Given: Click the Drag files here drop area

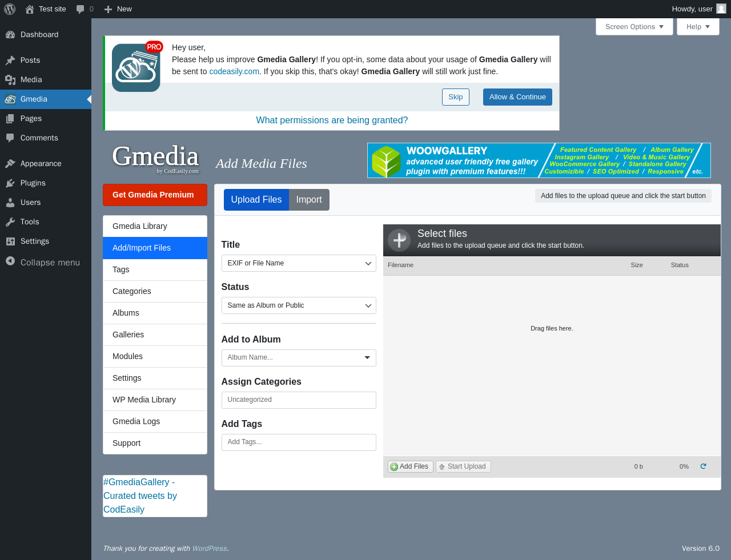Looking at the screenshot, I should coord(552,365).
